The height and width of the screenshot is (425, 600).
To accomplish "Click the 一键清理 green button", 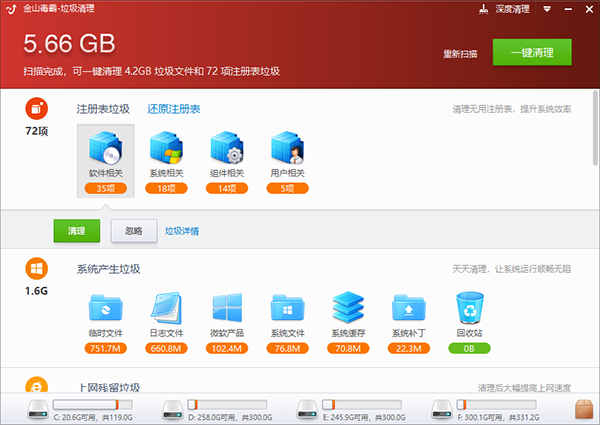I will pos(532,52).
